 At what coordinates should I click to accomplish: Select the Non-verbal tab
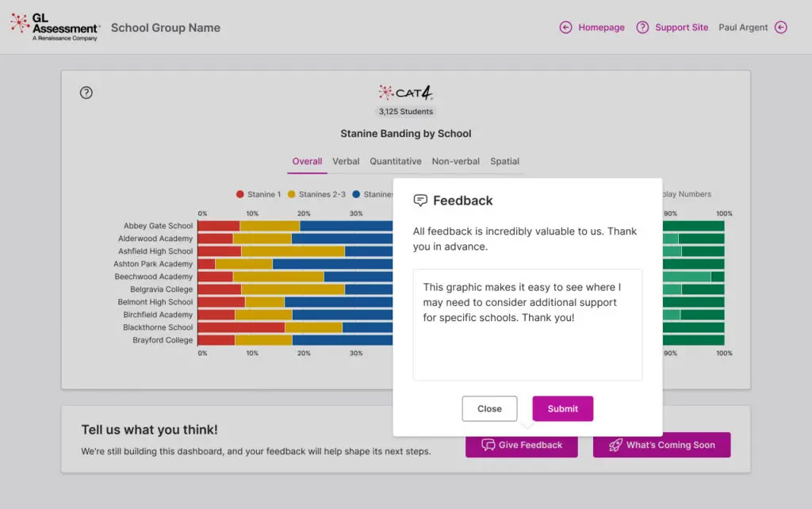pyautogui.click(x=456, y=162)
